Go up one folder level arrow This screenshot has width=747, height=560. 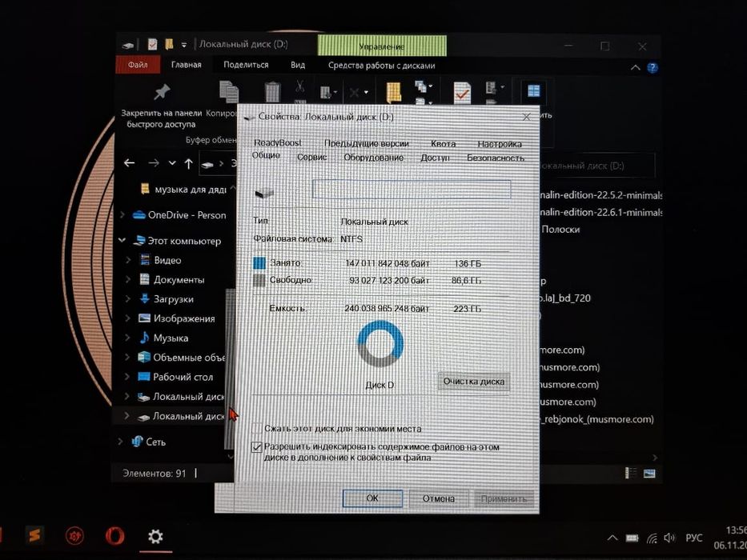(188, 164)
